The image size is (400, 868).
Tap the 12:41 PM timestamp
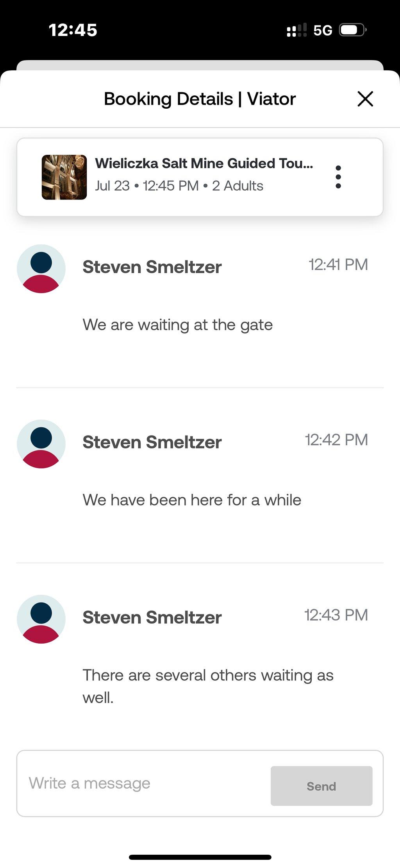tap(338, 265)
